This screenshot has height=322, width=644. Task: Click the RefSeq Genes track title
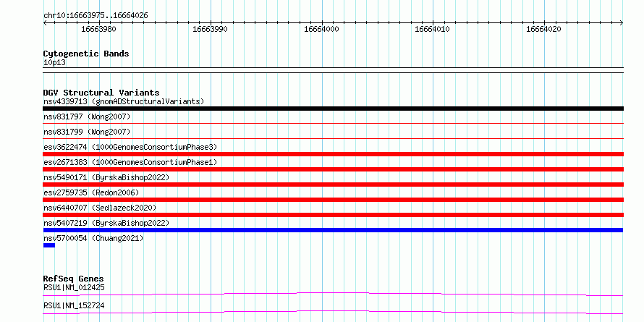coord(73,279)
